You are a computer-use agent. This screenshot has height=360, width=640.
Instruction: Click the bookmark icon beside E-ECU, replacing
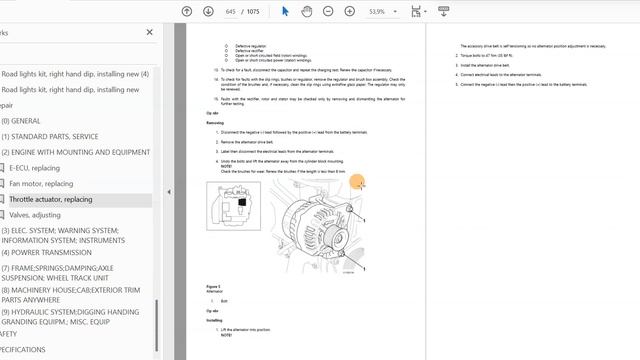point(2,168)
